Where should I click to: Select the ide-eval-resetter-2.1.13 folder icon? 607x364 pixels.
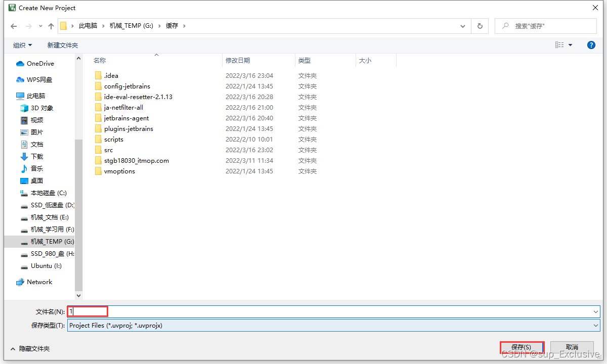pos(98,97)
